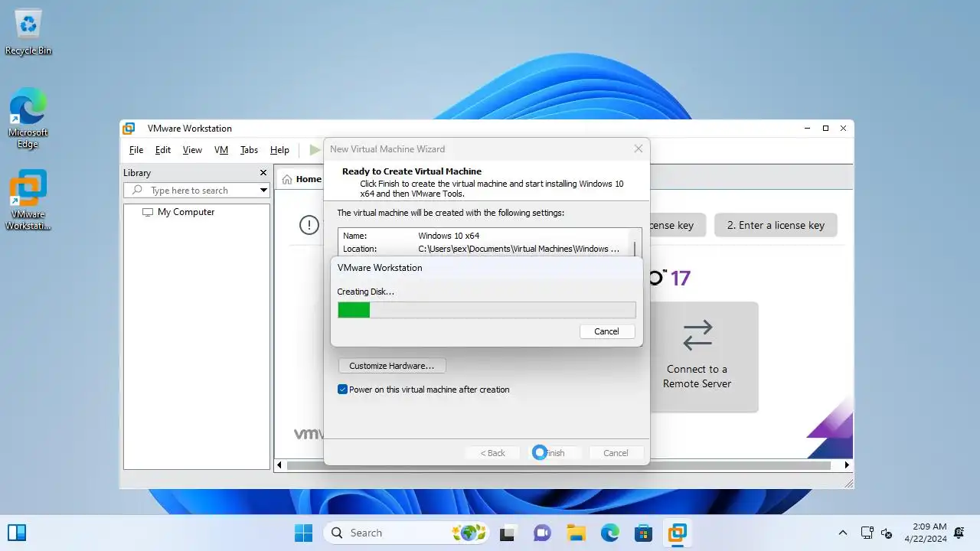Open the Help menu

coord(279,150)
